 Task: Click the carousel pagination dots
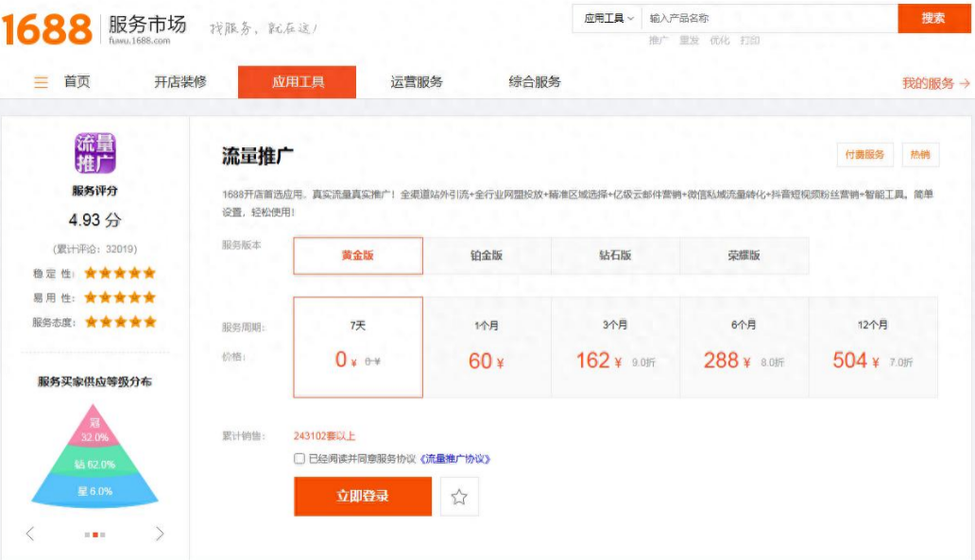pyautogui.click(x=94, y=535)
